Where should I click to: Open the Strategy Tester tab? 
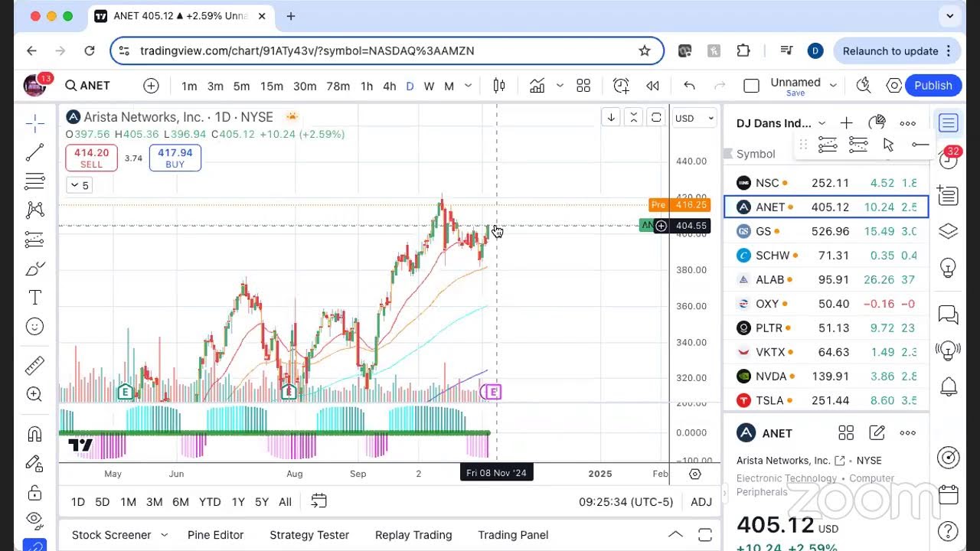click(x=309, y=535)
